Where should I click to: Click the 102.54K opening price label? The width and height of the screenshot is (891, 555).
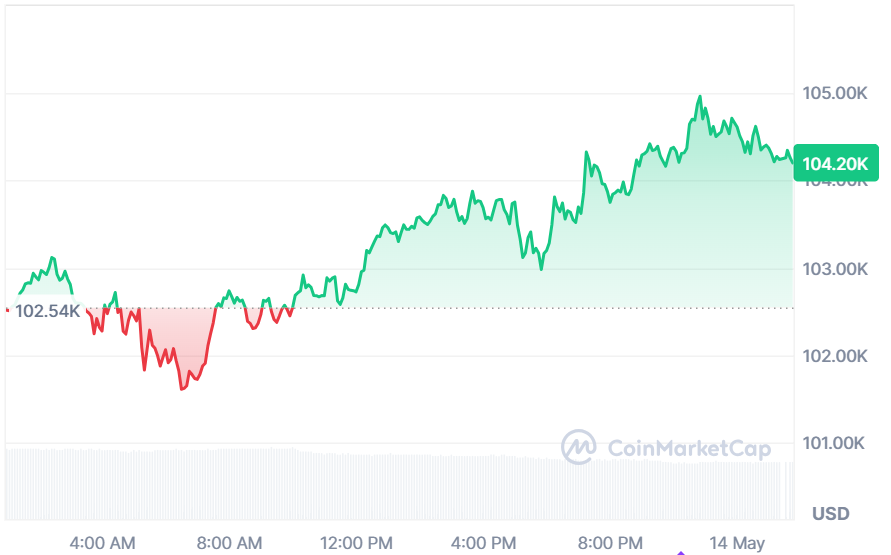coord(47,311)
